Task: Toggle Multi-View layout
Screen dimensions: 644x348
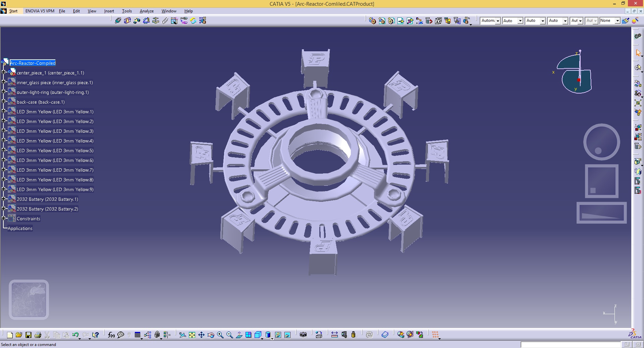Action: click(x=248, y=335)
